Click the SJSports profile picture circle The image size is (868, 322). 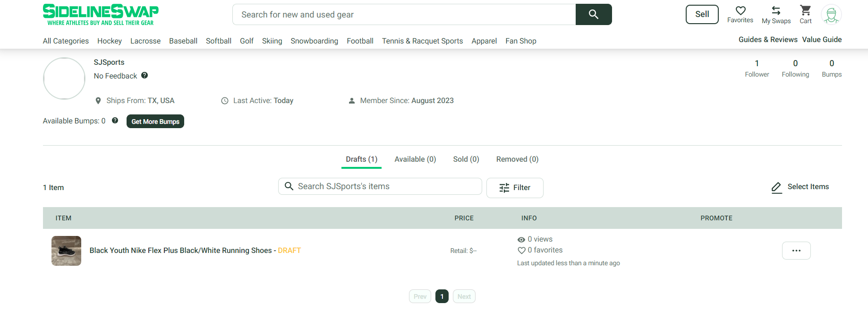pyautogui.click(x=64, y=78)
